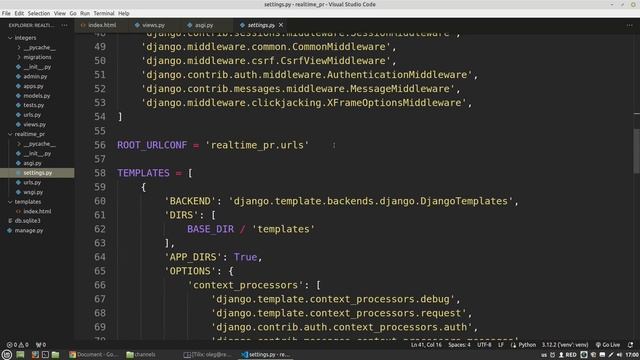
Task: Open the Run menu
Action: tap(85, 13)
